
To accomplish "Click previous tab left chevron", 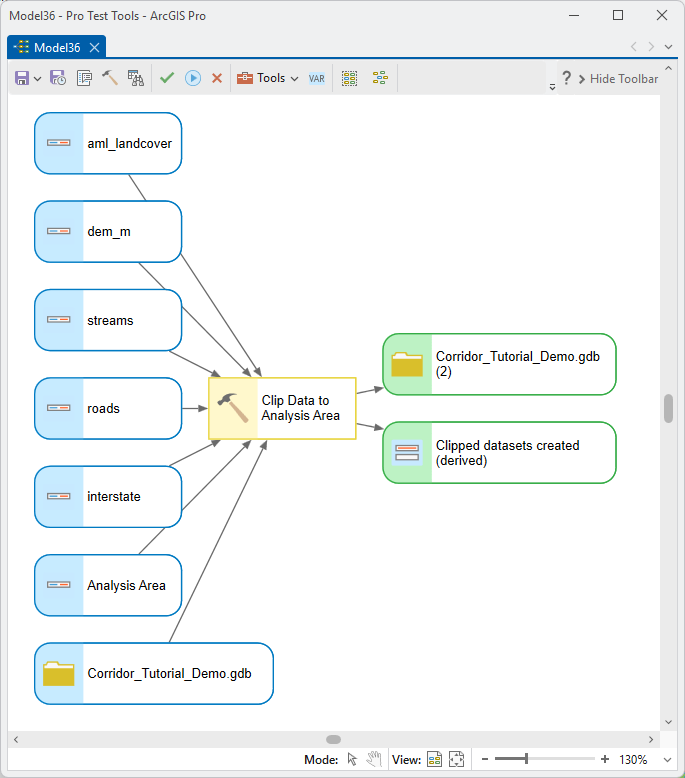I will 633,47.
